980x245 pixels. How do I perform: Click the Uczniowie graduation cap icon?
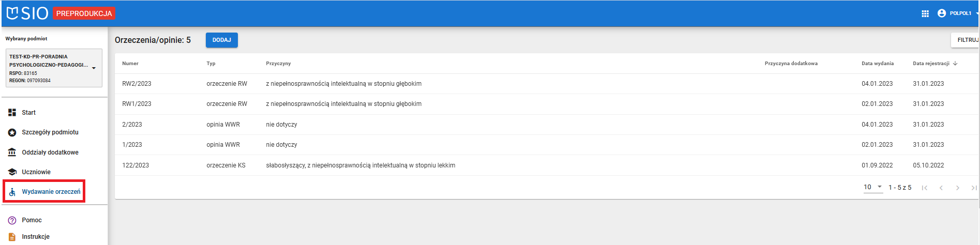click(x=12, y=172)
